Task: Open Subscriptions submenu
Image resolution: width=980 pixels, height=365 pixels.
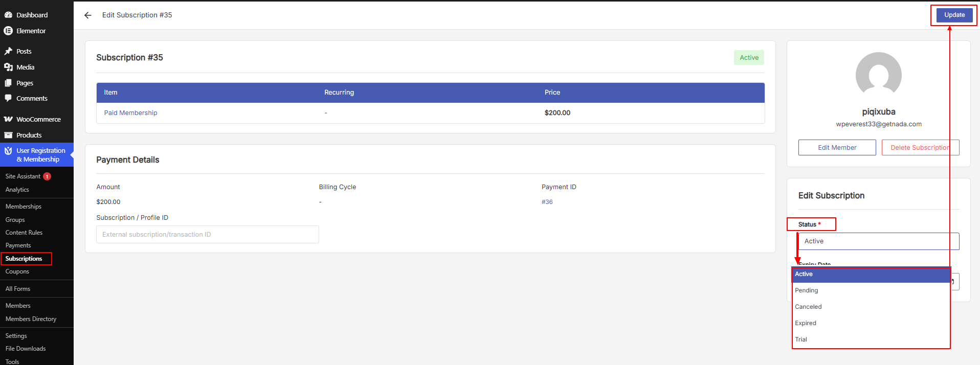Action: (24, 259)
